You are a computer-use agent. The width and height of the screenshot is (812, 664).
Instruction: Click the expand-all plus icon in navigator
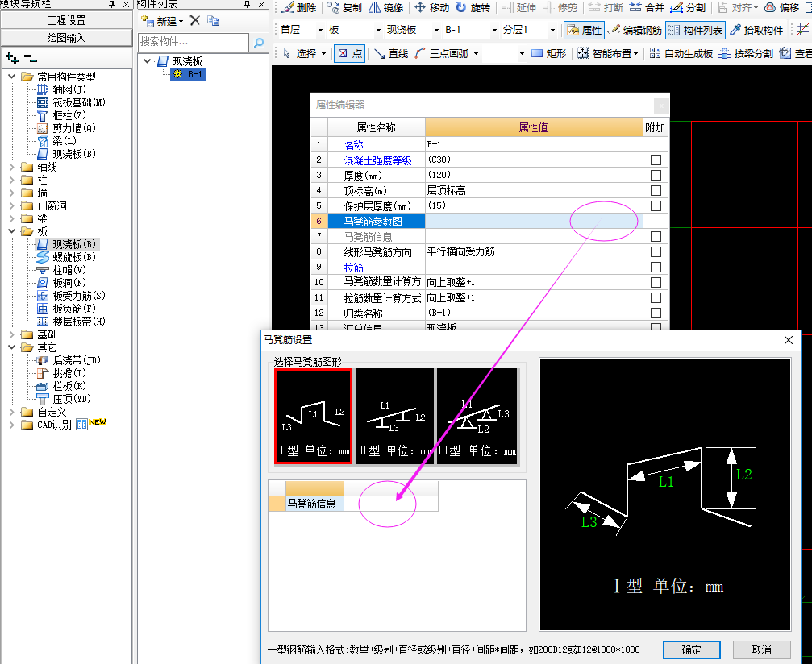12,58
